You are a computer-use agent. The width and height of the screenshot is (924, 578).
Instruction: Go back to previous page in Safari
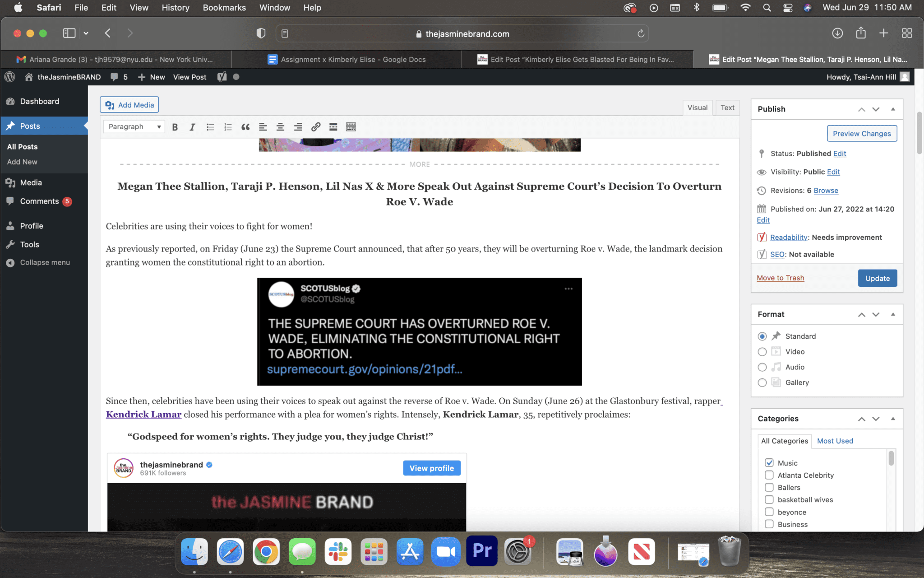tap(108, 33)
